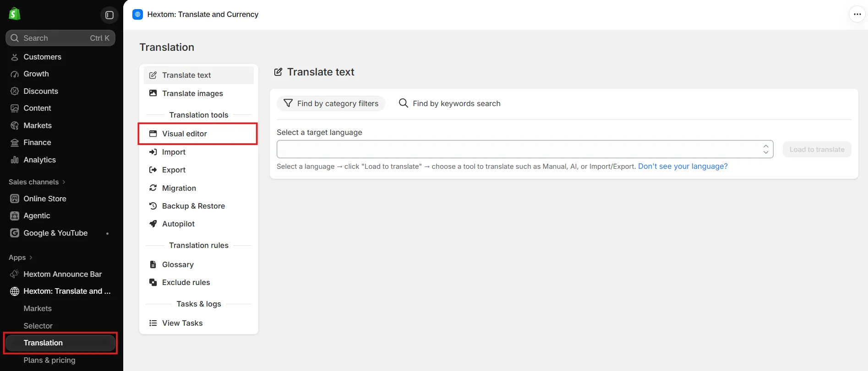Open the three-dot more options menu

click(857, 14)
